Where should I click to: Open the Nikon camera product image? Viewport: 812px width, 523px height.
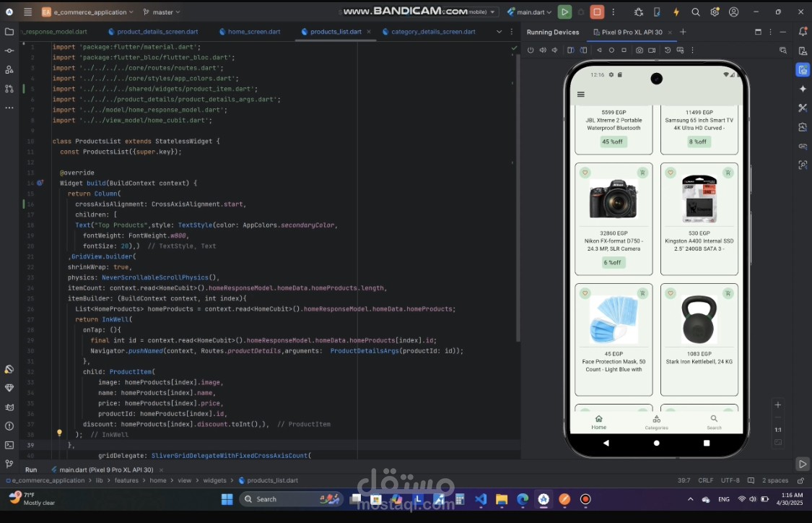point(614,199)
